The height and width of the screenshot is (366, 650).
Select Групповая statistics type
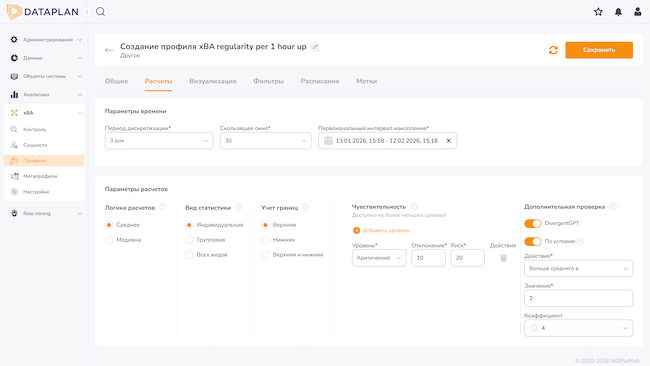coord(189,240)
